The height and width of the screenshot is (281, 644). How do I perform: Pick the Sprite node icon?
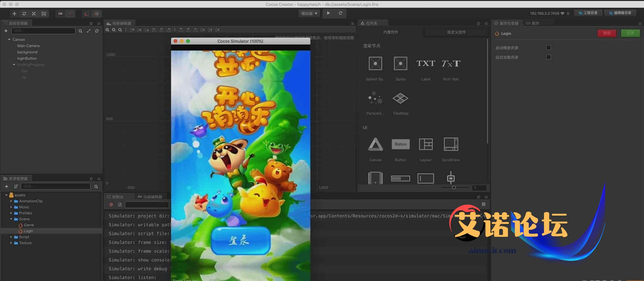pyautogui.click(x=400, y=63)
